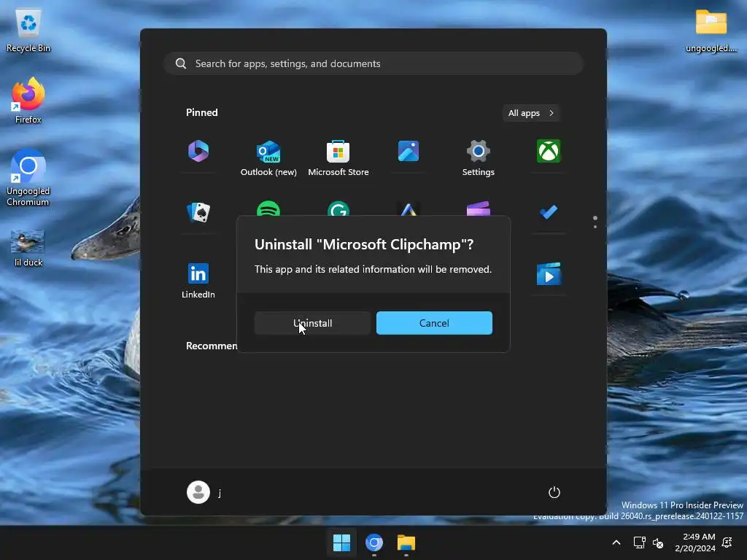Open LinkedIn pinned app
Image resolution: width=747 pixels, height=560 pixels.
(198, 281)
